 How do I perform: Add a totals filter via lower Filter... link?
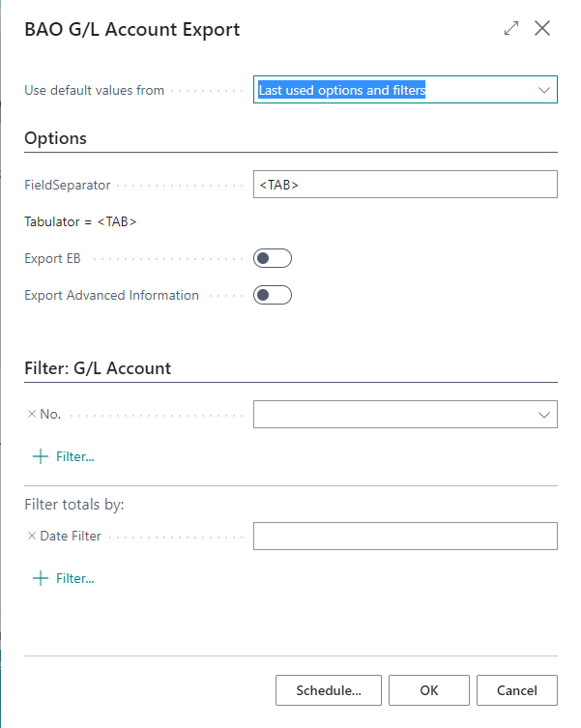click(x=74, y=578)
